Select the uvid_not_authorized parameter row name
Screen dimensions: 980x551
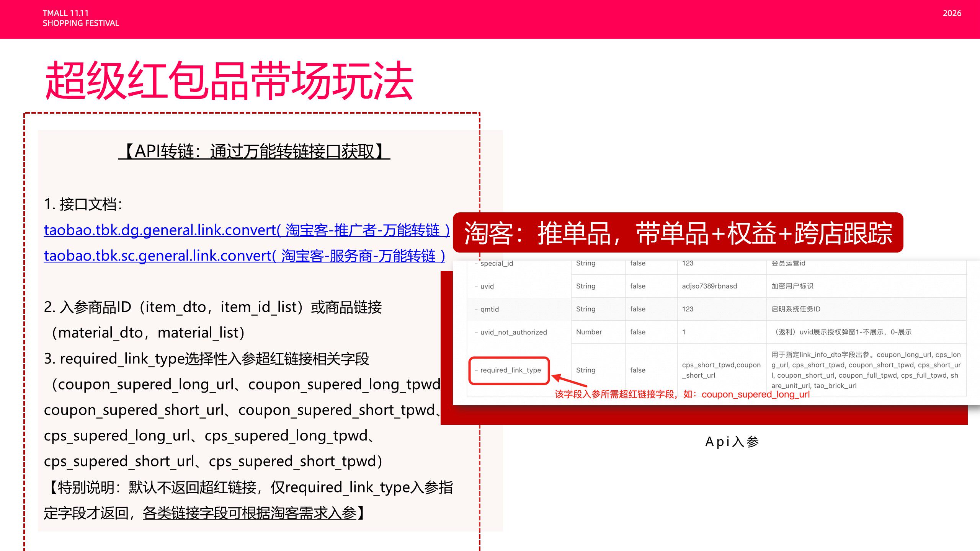point(513,332)
